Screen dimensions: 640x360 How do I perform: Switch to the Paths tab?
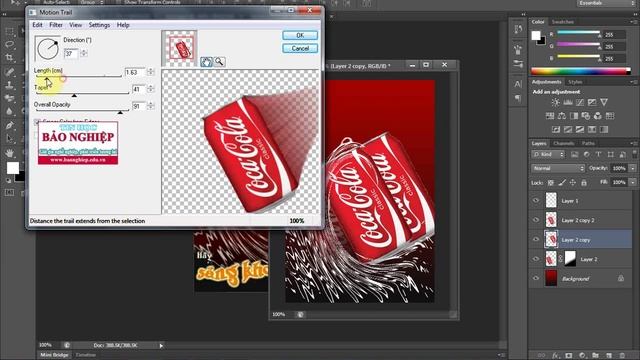(588, 143)
